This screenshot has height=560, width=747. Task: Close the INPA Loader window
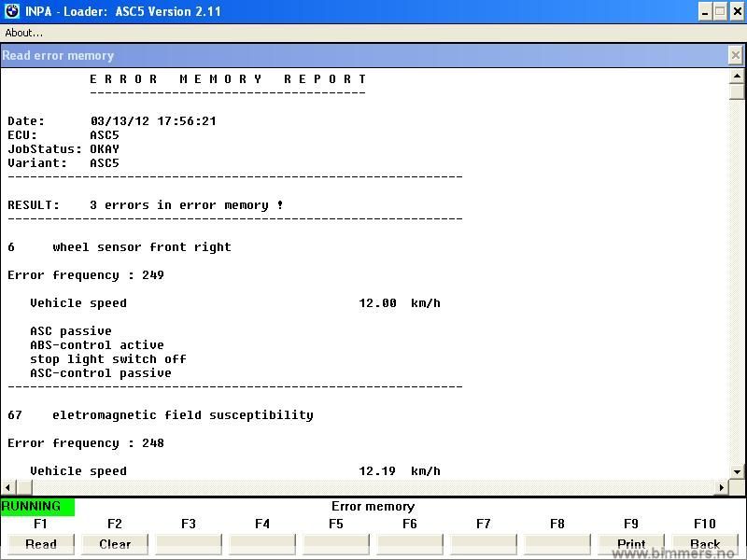tap(737, 11)
